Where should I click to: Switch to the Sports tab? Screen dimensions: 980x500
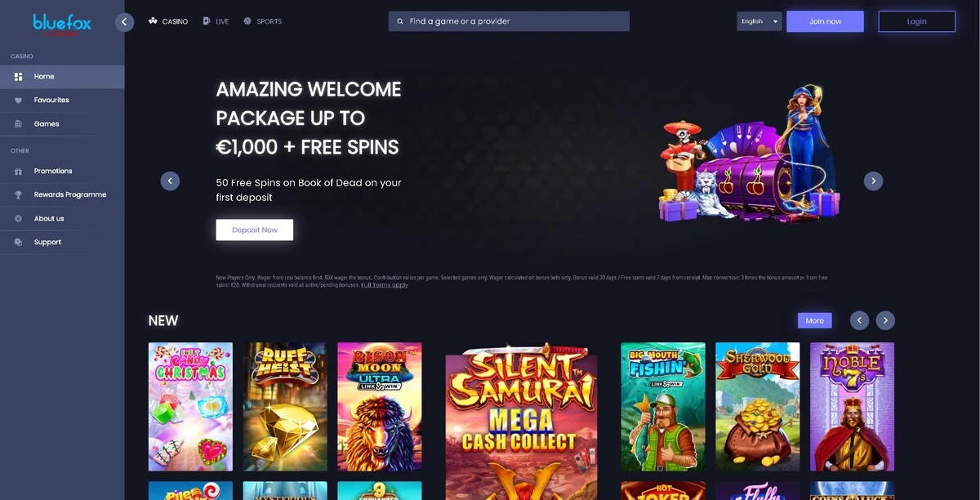point(262,21)
